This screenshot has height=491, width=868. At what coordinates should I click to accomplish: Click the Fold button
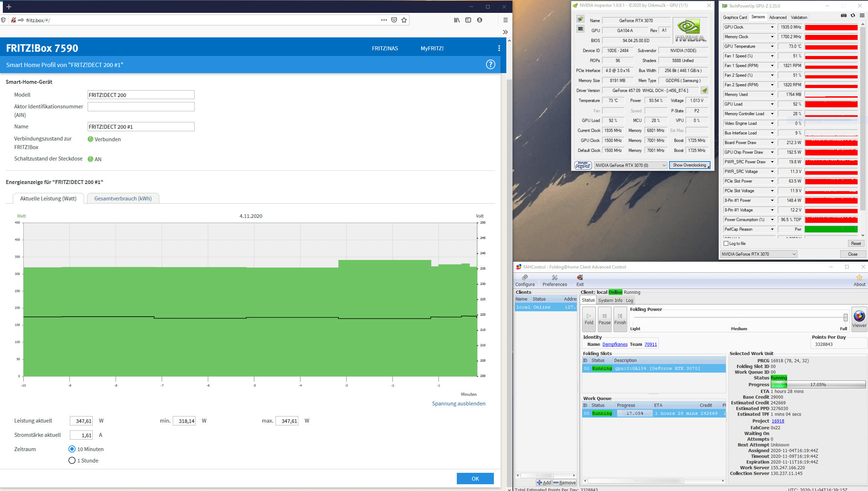589,319
